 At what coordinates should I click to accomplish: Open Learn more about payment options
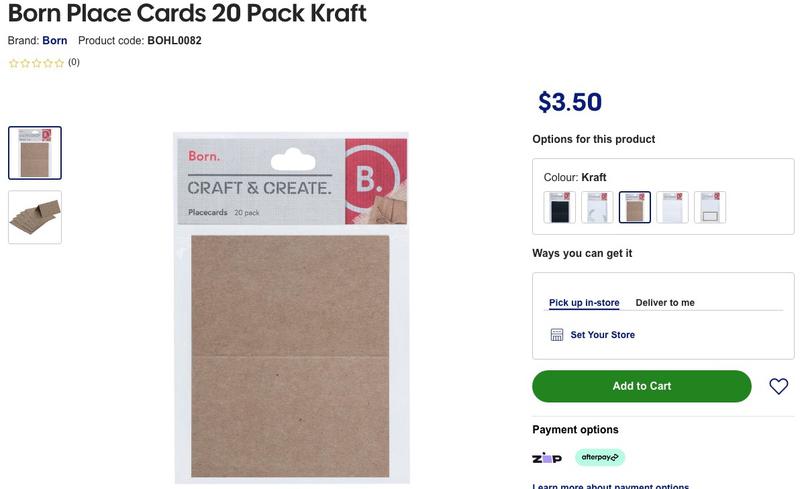pyautogui.click(x=610, y=486)
